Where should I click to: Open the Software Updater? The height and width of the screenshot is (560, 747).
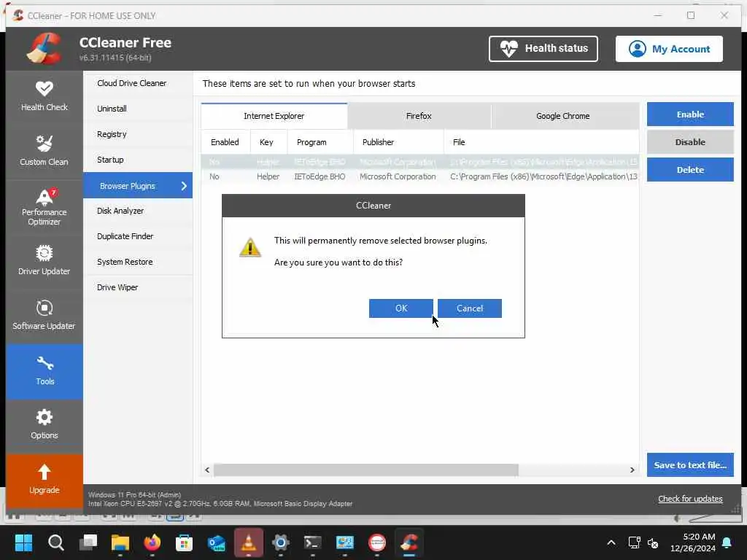click(44, 316)
